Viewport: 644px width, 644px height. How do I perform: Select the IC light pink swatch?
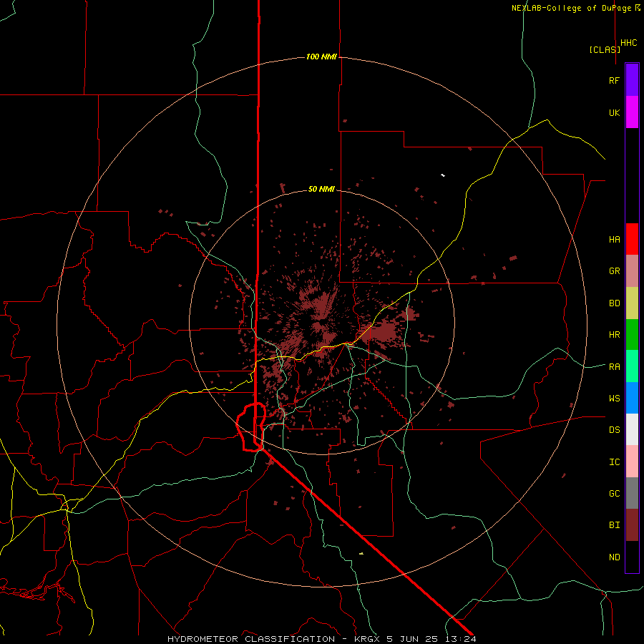tap(632, 462)
